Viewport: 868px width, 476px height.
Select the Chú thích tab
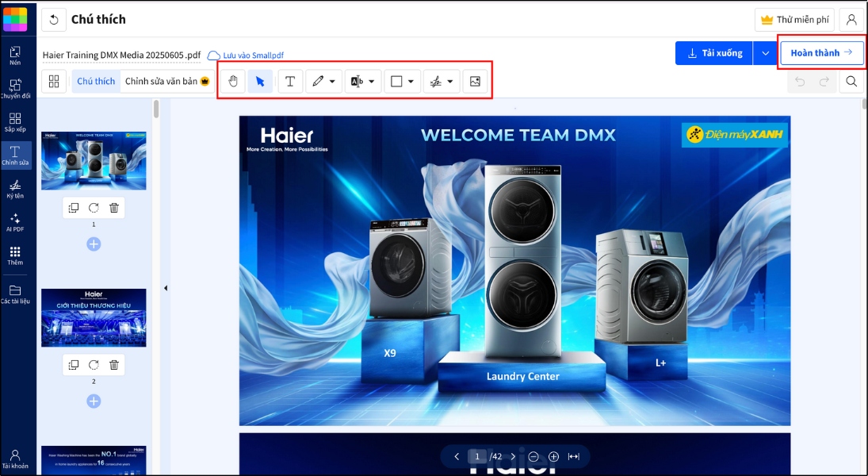pos(95,80)
